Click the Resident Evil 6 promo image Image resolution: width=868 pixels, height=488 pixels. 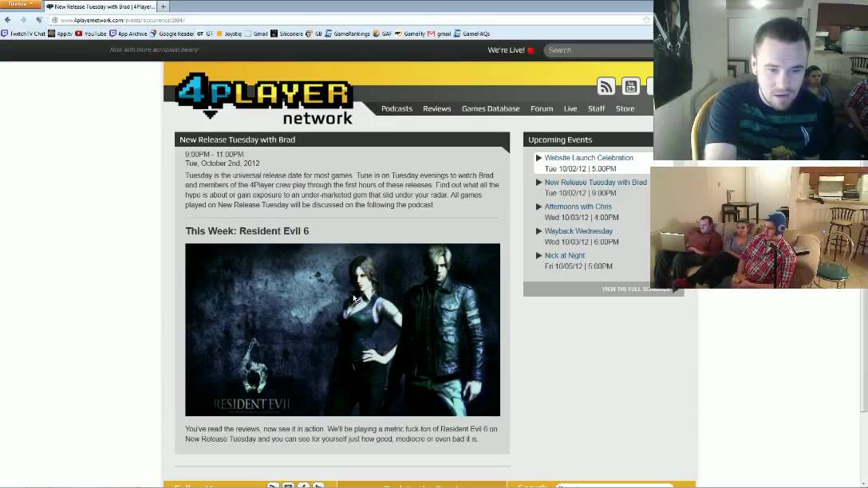pyautogui.click(x=343, y=330)
